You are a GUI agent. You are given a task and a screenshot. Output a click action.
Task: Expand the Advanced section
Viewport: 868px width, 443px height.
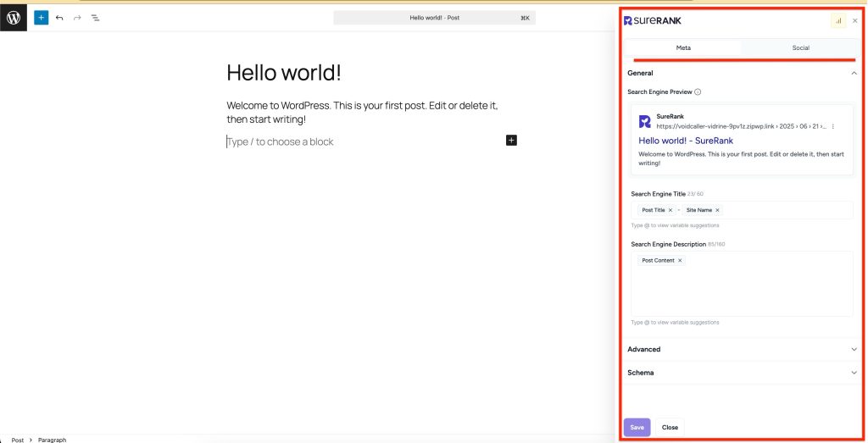click(x=854, y=350)
